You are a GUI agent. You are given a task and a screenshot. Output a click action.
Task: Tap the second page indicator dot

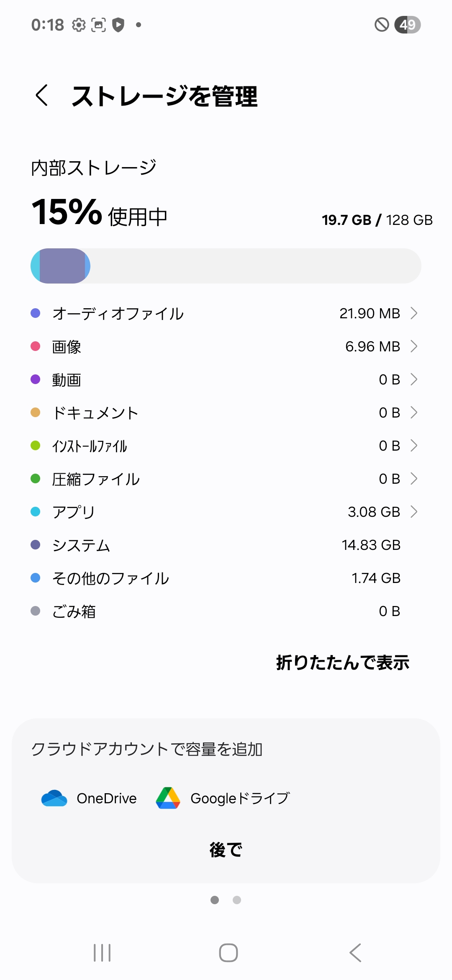pos(237,900)
